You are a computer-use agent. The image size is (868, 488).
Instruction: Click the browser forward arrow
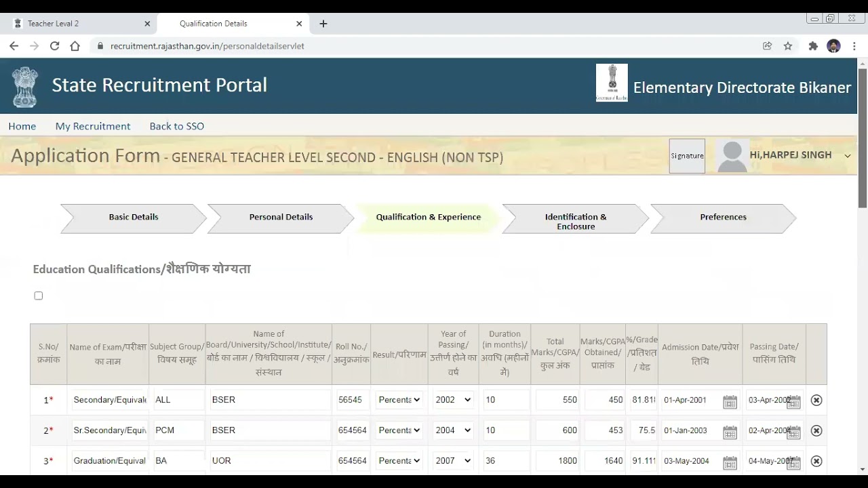pyautogui.click(x=34, y=46)
